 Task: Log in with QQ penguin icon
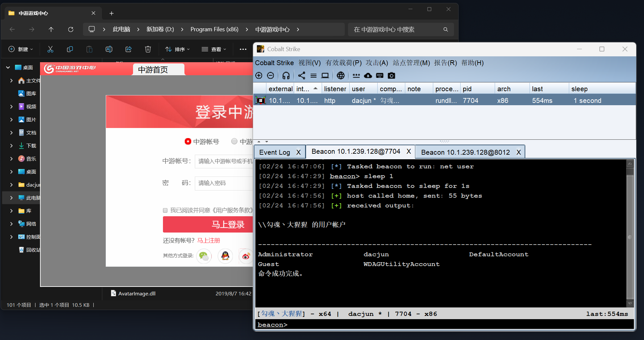pos(225,256)
